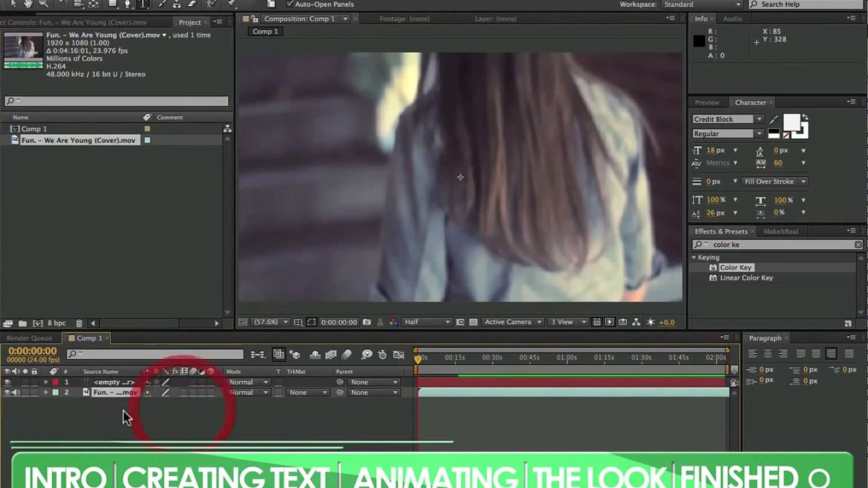Image resolution: width=868 pixels, height=488 pixels.
Task: Toggle the Auto-Open Panels checkbox
Action: click(x=290, y=5)
